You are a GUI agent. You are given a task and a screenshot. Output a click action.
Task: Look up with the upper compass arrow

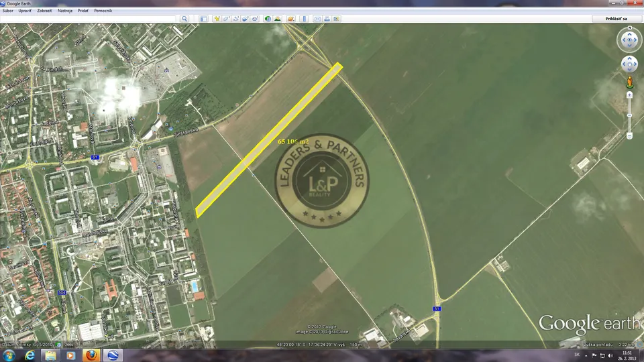pos(630,36)
